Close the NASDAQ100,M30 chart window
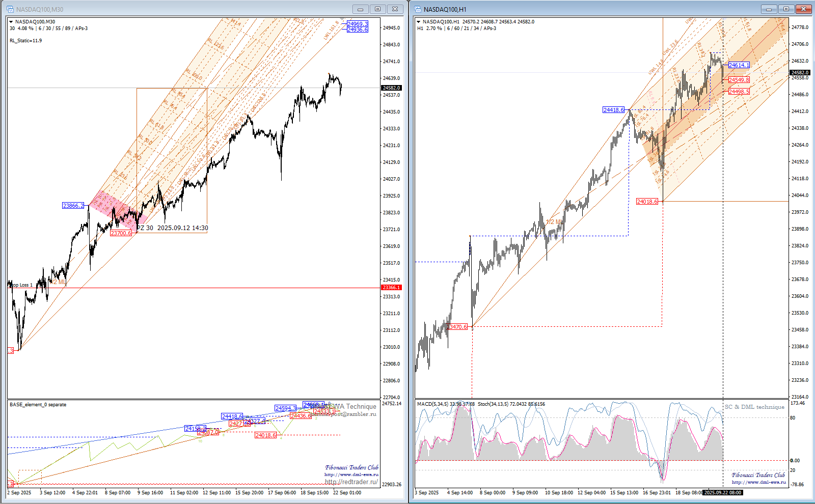The height and width of the screenshot is (504, 815). pyautogui.click(x=395, y=9)
